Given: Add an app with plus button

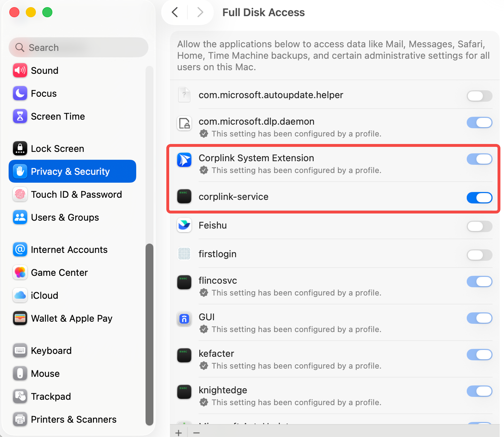Looking at the screenshot, I should coord(179,433).
